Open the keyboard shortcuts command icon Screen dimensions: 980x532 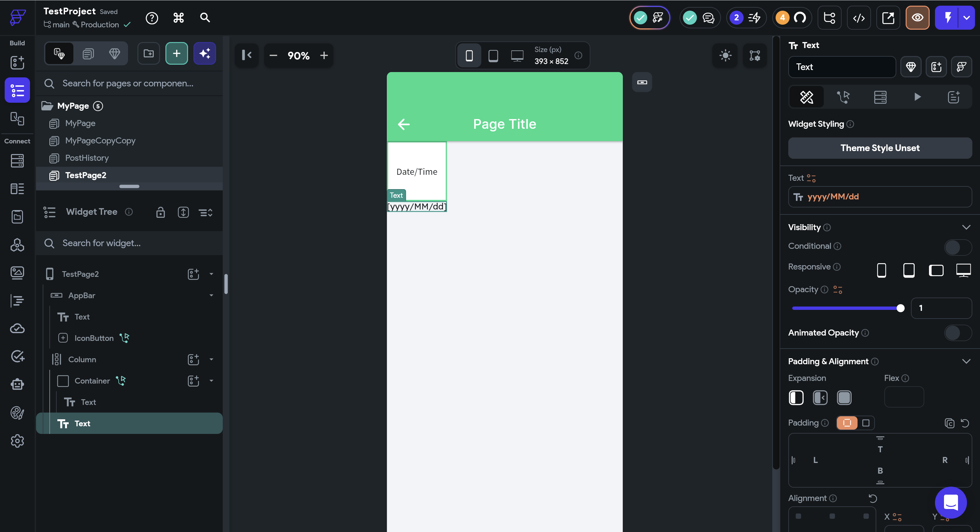[178, 18]
